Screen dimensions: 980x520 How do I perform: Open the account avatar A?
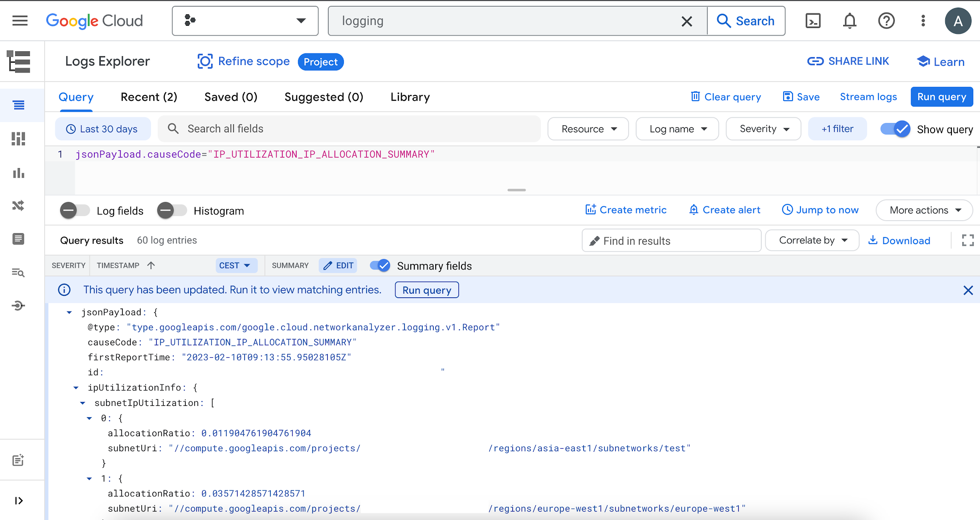[x=958, y=20]
